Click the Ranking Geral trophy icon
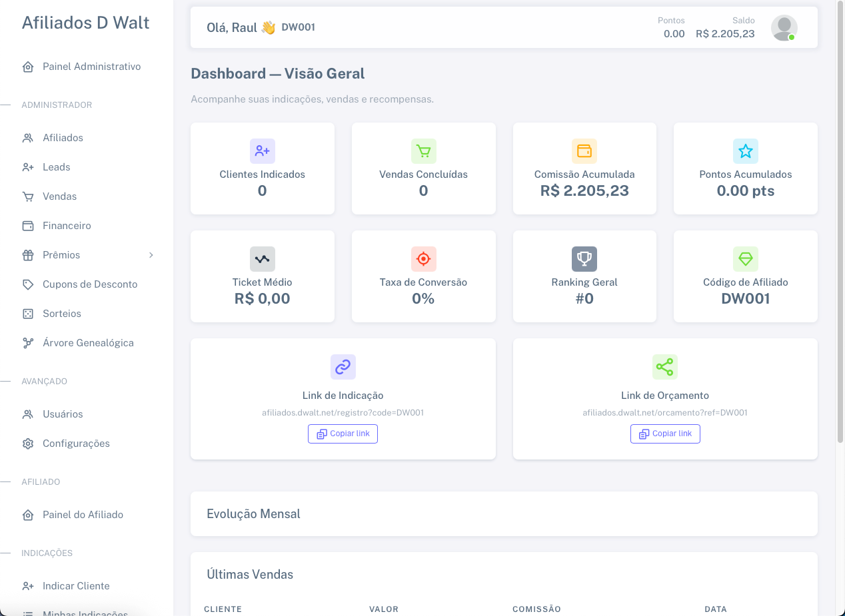This screenshot has width=845, height=616. pos(584,259)
